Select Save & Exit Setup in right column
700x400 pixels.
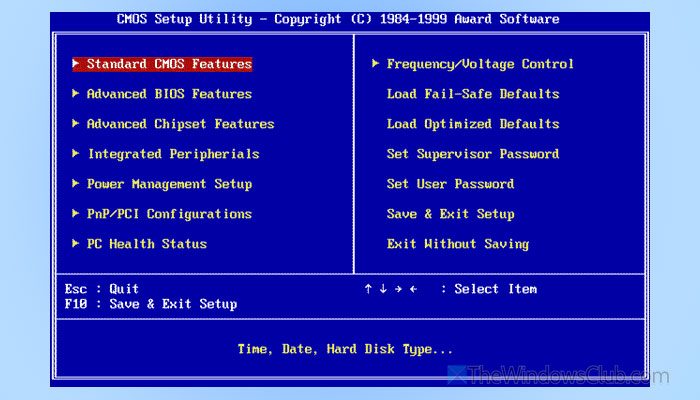coord(450,214)
